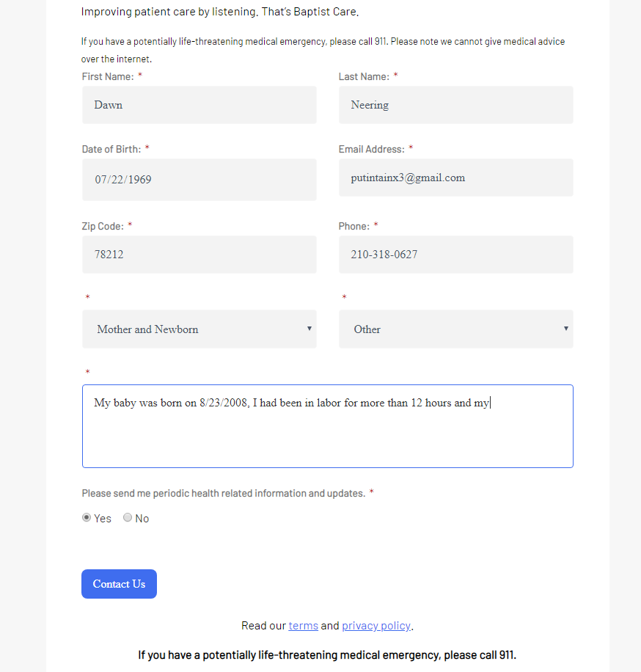The height and width of the screenshot is (672, 641).
Task: Click the First Name label
Action: (x=108, y=77)
